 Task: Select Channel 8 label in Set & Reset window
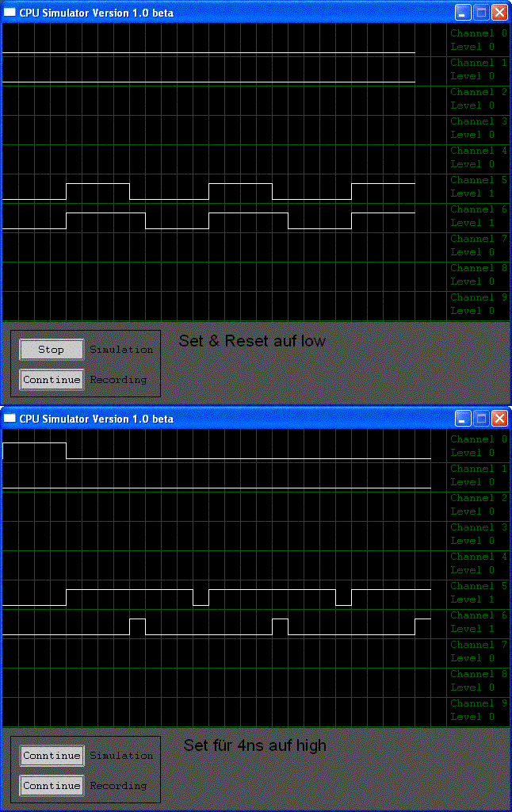[x=479, y=268]
